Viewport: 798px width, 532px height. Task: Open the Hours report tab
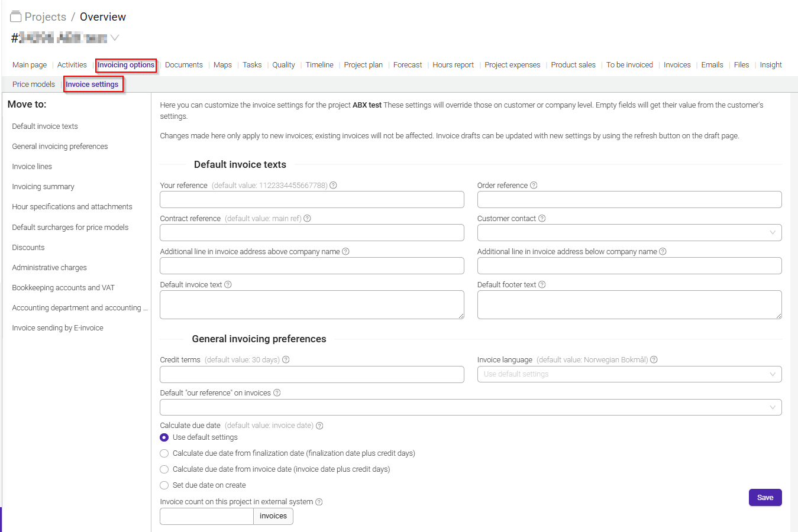point(453,65)
